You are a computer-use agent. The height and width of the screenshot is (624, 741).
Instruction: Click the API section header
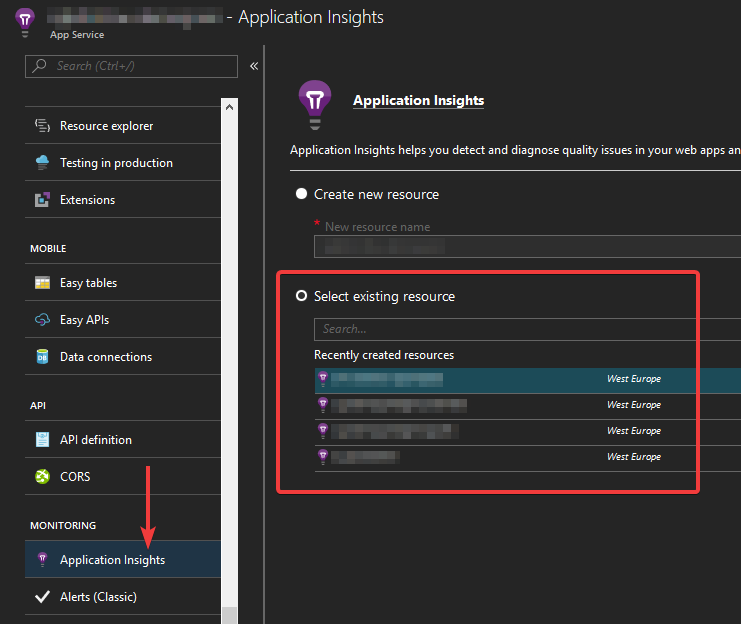click(38, 406)
